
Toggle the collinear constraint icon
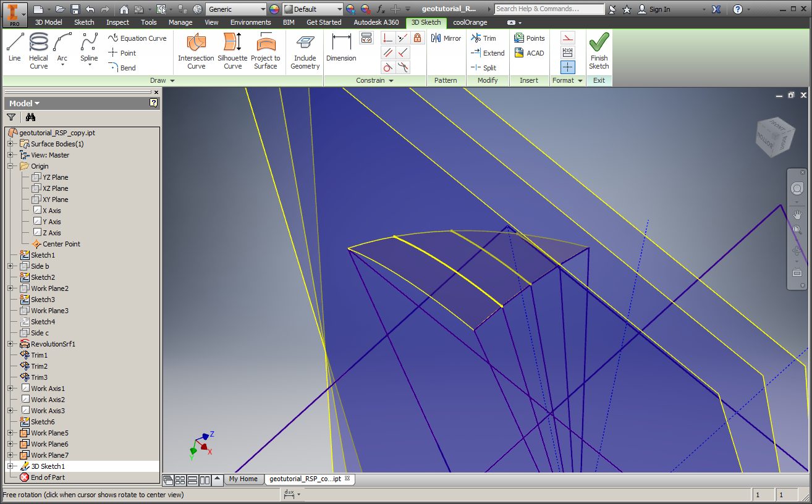(403, 38)
